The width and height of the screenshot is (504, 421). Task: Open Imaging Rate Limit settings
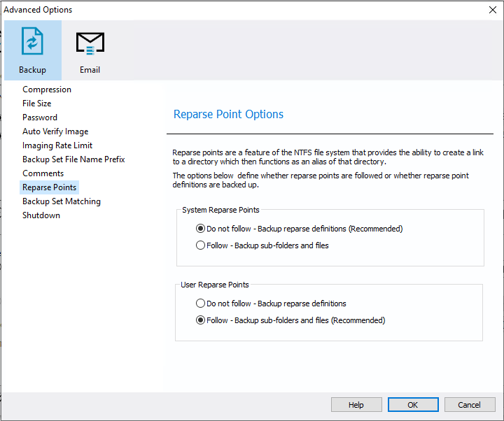pos(57,145)
